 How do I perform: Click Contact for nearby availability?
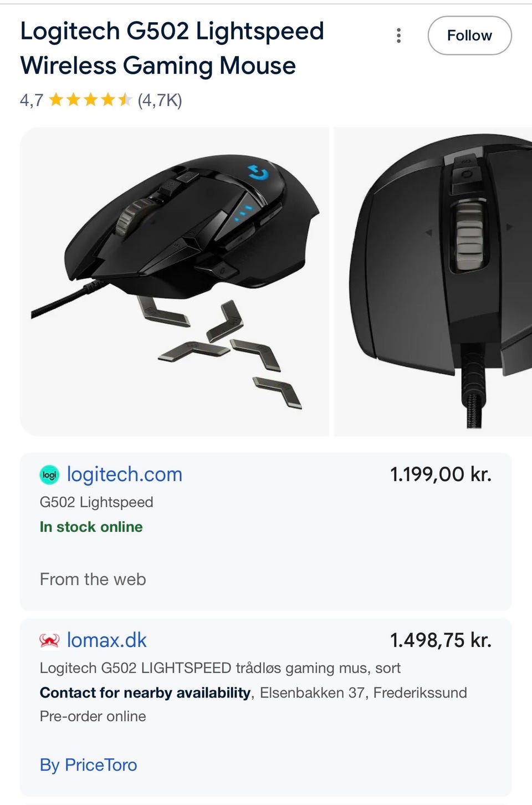(x=145, y=692)
